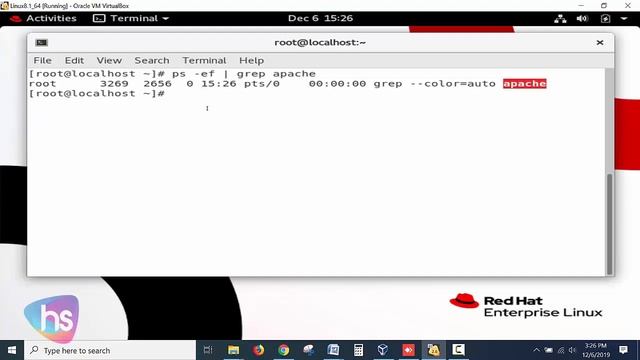Open Task View on the taskbar
The image size is (640, 360).
click(208, 350)
